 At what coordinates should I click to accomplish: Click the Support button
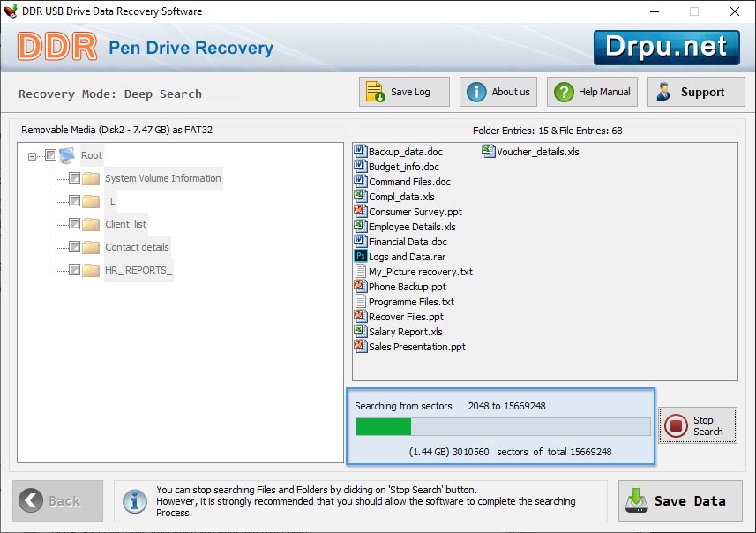click(696, 92)
